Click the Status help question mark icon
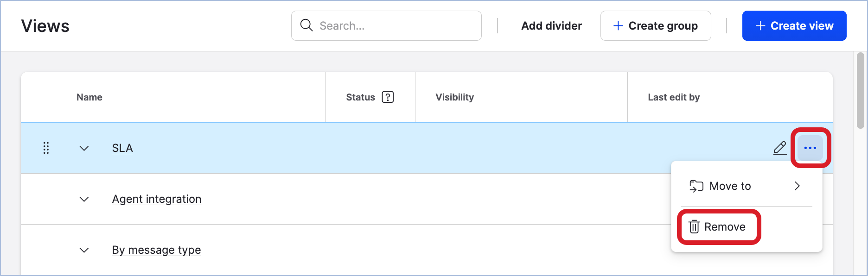Image resolution: width=868 pixels, height=276 pixels. coord(388,97)
